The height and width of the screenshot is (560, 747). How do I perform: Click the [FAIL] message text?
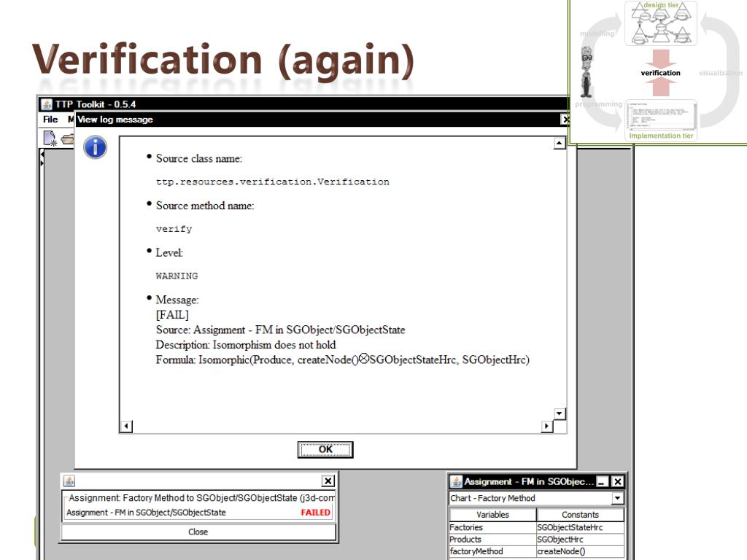point(172,315)
